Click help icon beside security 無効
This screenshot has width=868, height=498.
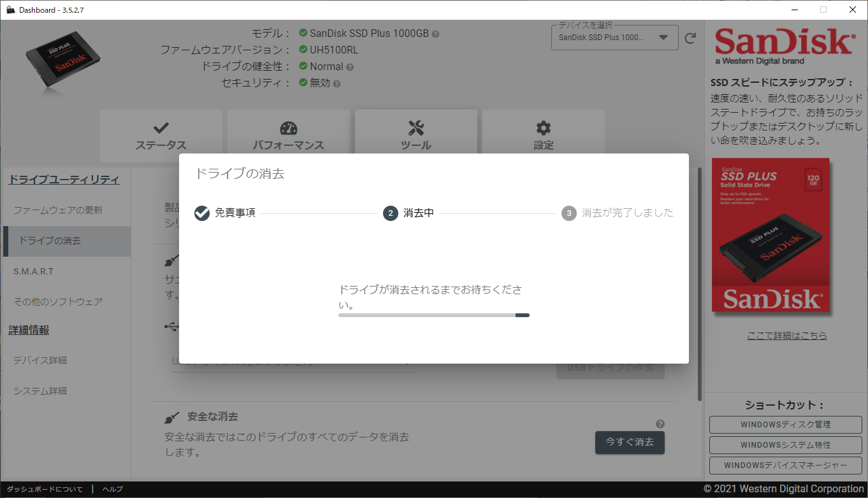tap(336, 83)
